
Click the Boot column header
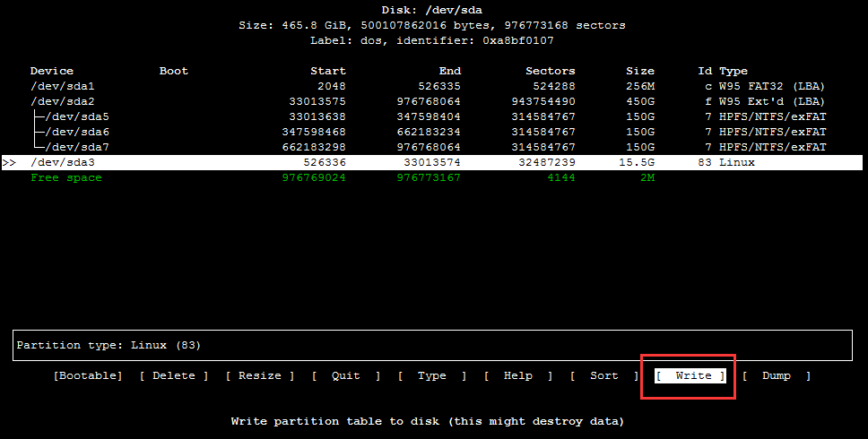[174, 71]
